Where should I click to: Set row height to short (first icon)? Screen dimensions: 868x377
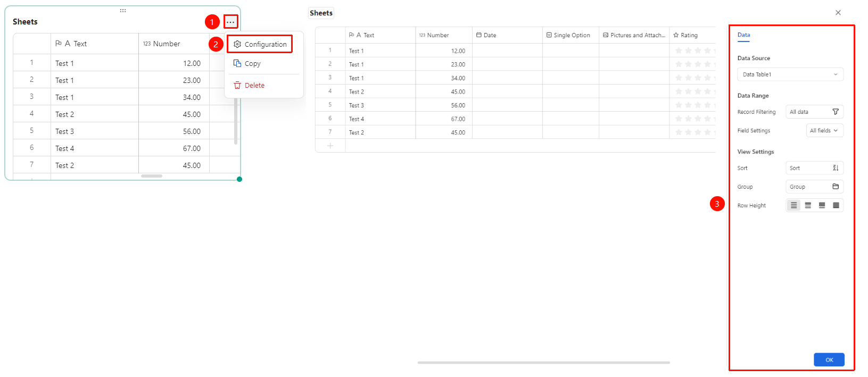793,205
